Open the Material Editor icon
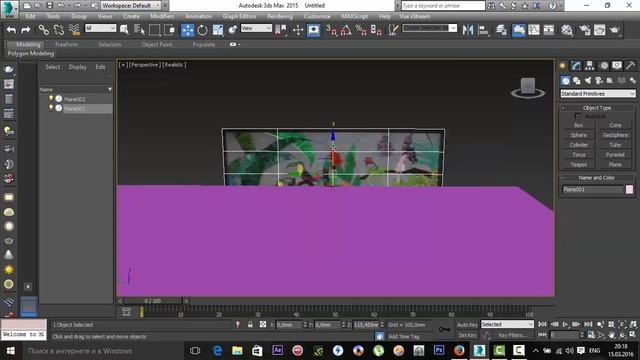This screenshot has width=640, height=360. pyautogui.click(x=567, y=30)
